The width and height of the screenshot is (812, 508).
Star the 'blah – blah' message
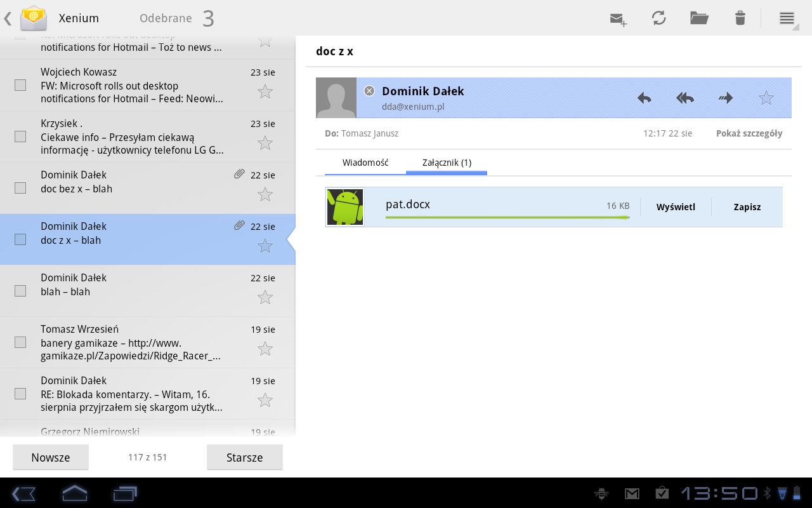click(265, 298)
